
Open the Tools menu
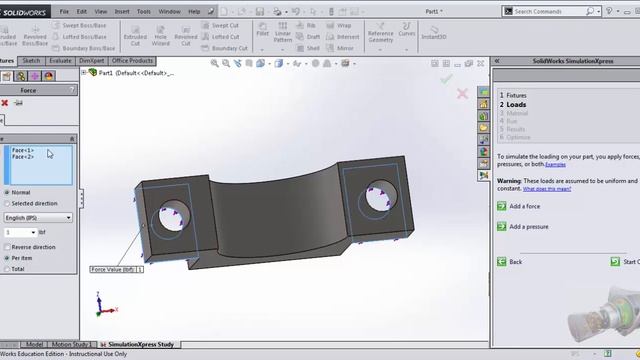coord(144,11)
